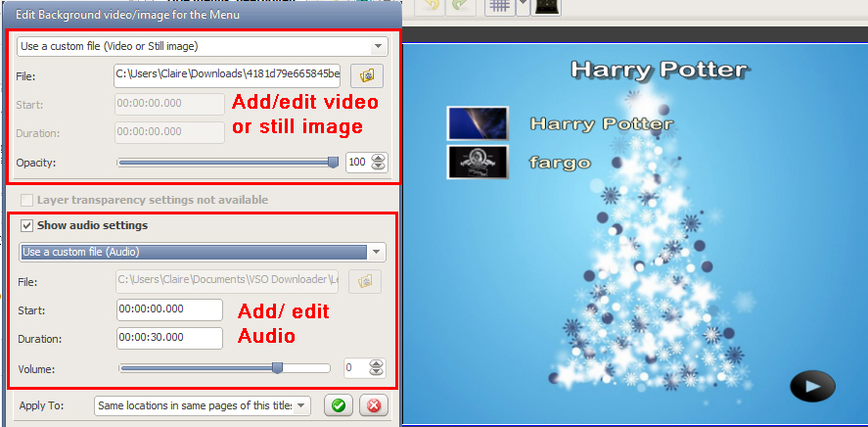Click the Harry Potter menu heading text
The image size is (868, 427).
coord(659,71)
